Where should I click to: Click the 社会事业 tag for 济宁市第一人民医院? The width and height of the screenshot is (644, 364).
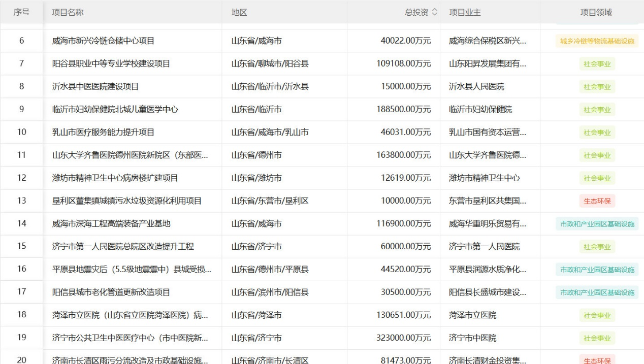click(597, 247)
